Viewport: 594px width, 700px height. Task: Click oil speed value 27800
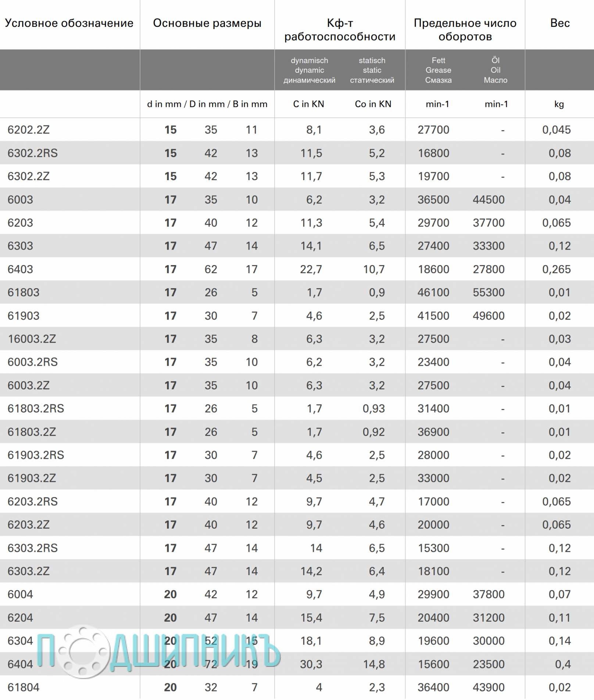click(489, 269)
